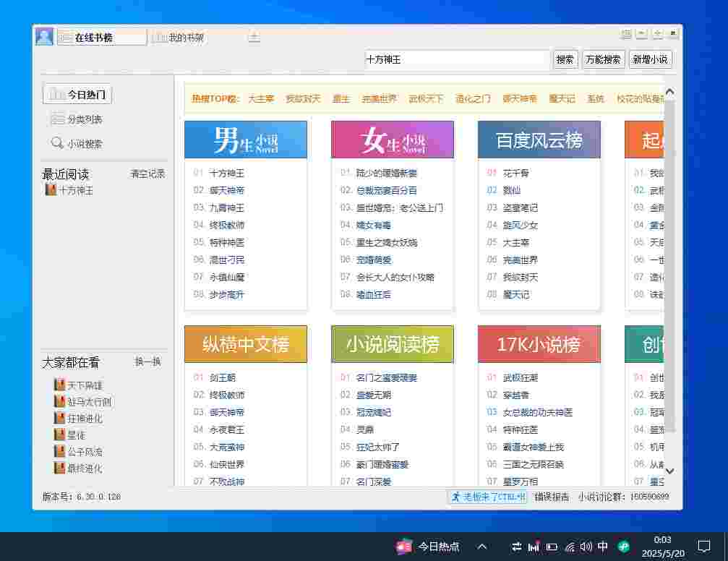Image resolution: width=728 pixels, height=561 pixels.
Task: Click the 男生小说 banner
Action: coord(246,140)
